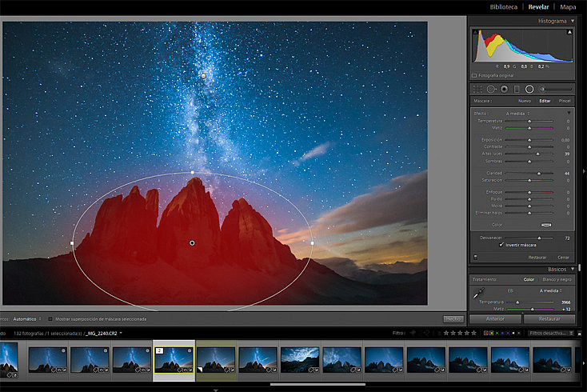The height and width of the screenshot is (392, 587).
Task: Toggle the shadow clipping indicator in histogram
Action: click(x=476, y=32)
